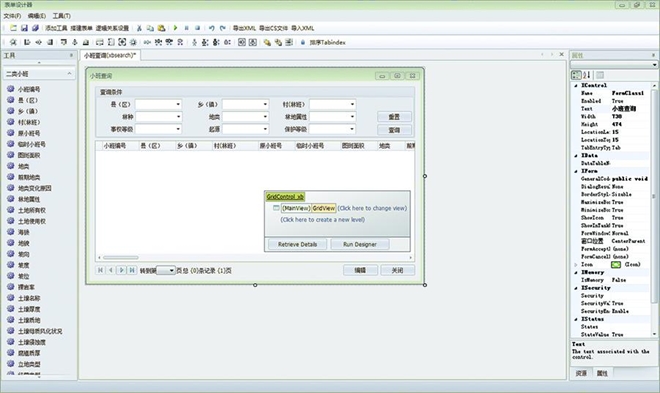Open the 地类 dropdown in query form
The width and height of the screenshot is (660, 393).
click(265, 117)
